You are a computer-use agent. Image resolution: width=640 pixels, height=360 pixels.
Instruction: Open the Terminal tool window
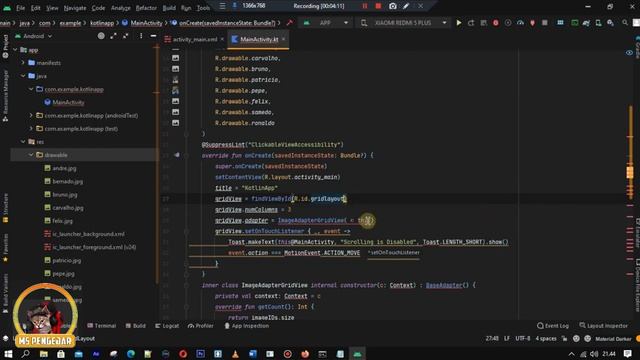pyautogui.click(x=102, y=326)
